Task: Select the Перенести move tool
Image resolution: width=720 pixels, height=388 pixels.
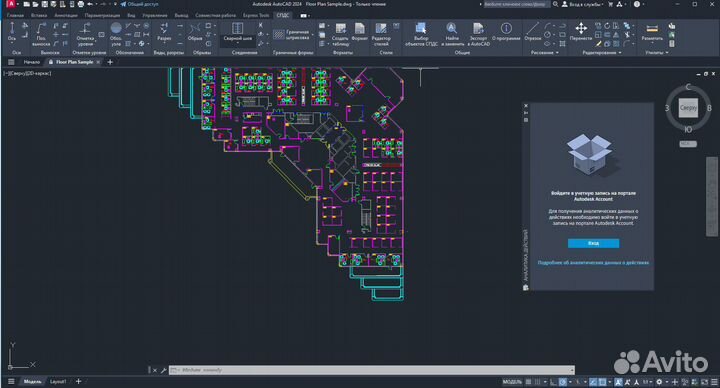Action: [581, 31]
